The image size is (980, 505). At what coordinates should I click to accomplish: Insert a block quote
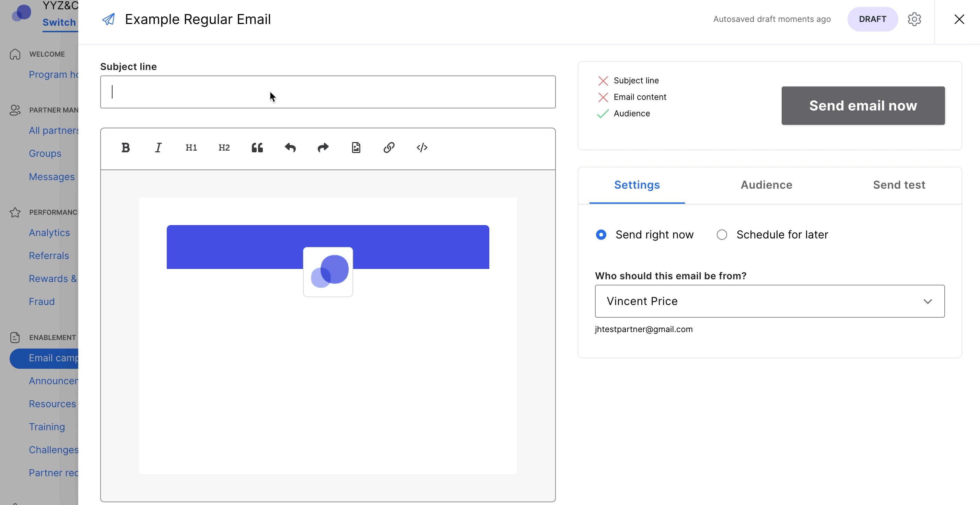[x=257, y=148]
